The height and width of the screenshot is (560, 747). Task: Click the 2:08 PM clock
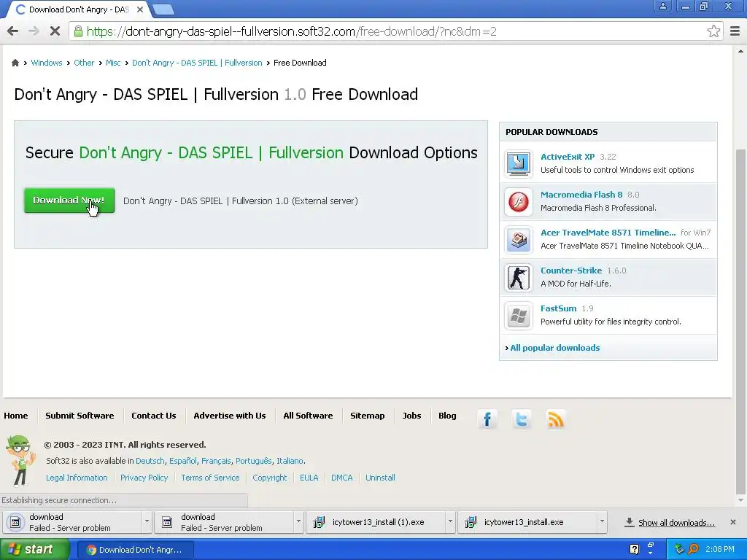click(719, 549)
